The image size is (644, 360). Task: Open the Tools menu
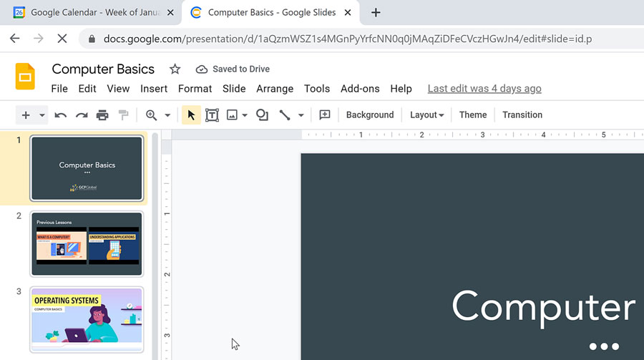click(317, 89)
